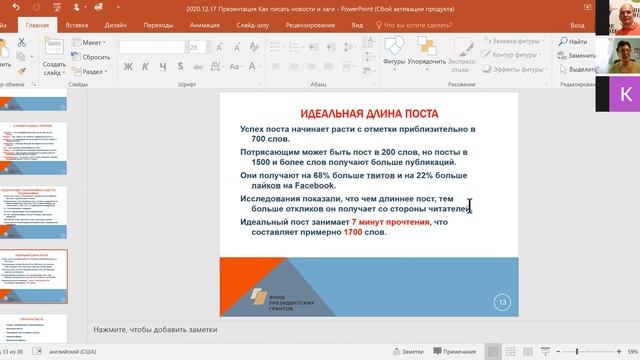This screenshot has width=640, height=360.
Task: Click the Redo icon in quick access toolbar
Action: click(x=36, y=7)
